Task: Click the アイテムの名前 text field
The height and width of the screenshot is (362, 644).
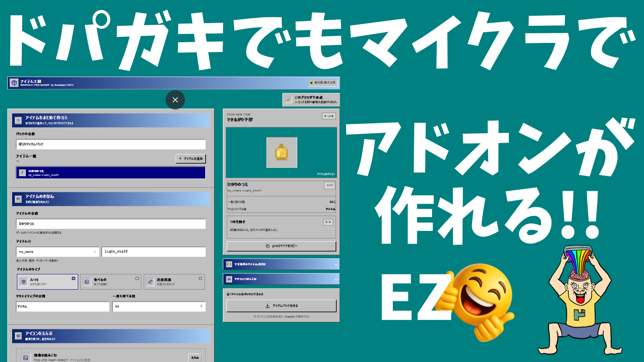Action: tap(111, 224)
